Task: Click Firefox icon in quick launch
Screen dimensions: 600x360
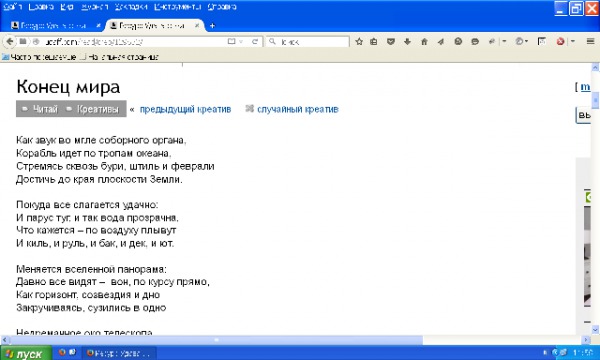Action: [62, 352]
